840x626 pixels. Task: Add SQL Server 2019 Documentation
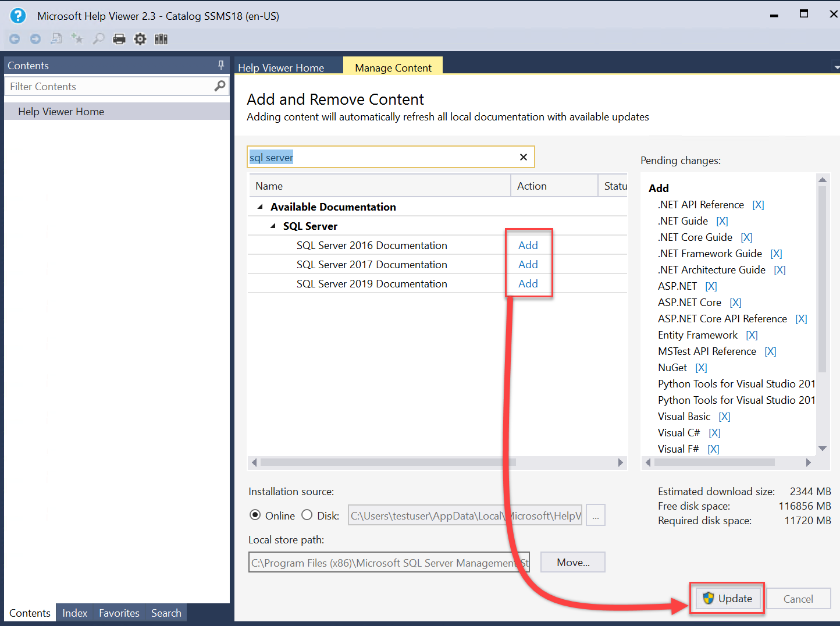coord(528,283)
